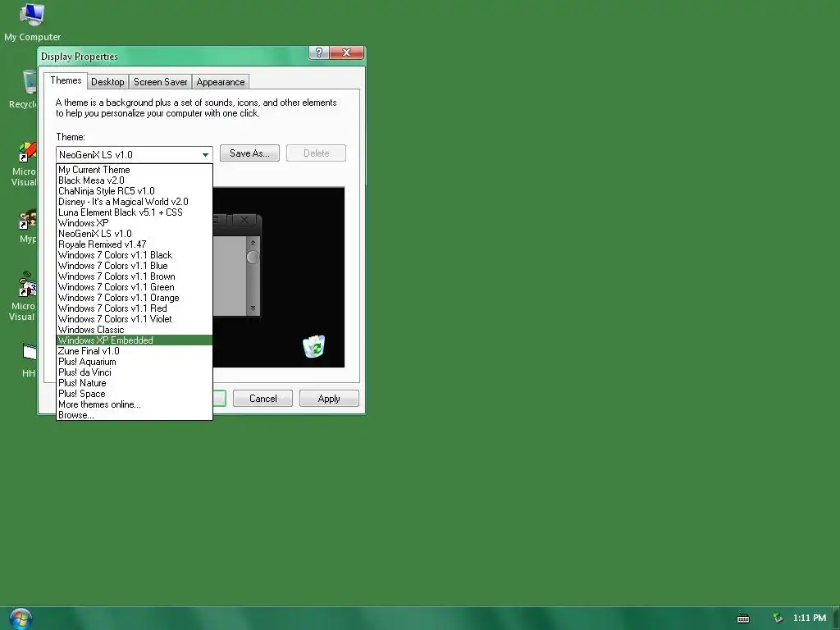Collapse the Theme dropdown arrow

[x=205, y=155]
